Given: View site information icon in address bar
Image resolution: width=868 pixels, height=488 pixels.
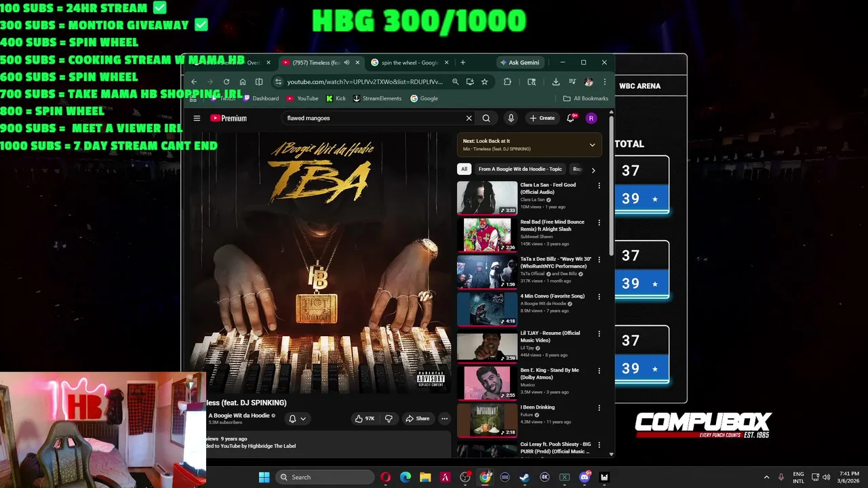Looking at the screenshot, I should (x=278, y=82).
